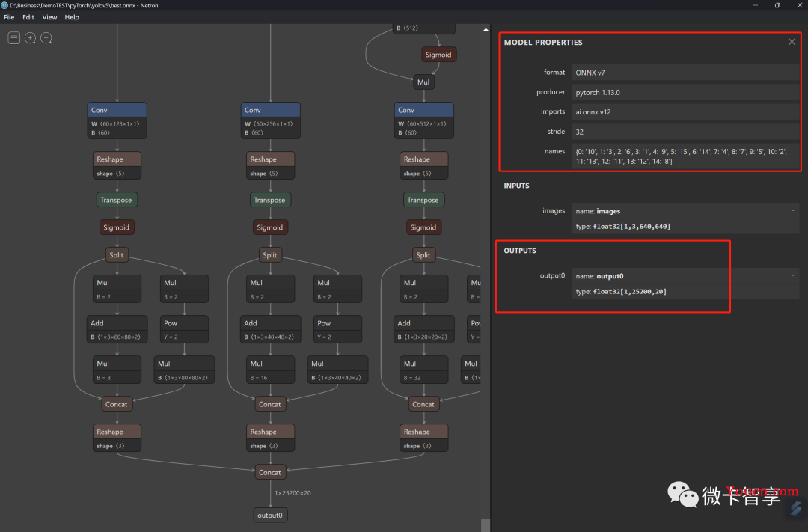Open the Edit menu
The image size is (808, 532).
28,17
